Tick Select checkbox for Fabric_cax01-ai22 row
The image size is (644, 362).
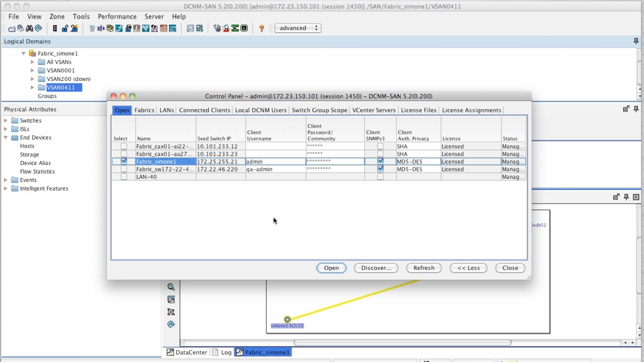[x=124, y=146]
